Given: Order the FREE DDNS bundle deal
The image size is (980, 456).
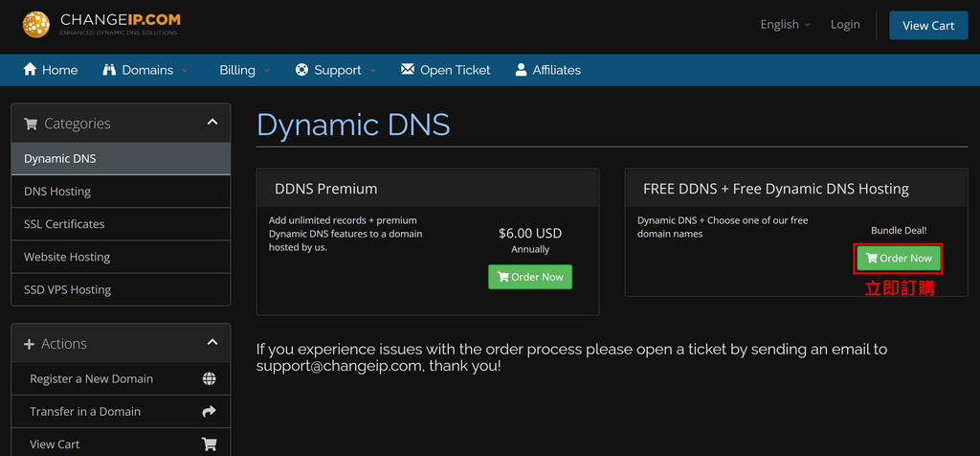Looking at the screenshot, I should pos(899,258).
